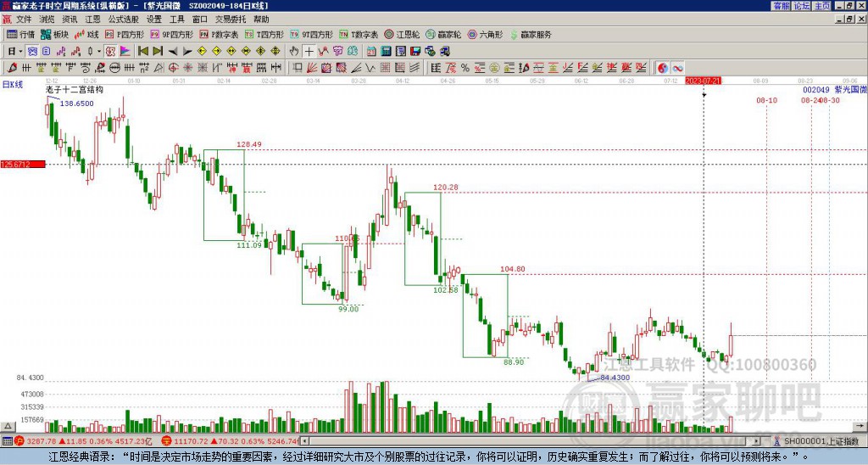Toggle the 权 adjusted-price button
The height and width of the screenshot is (465, 868).
tap(110, 52)
